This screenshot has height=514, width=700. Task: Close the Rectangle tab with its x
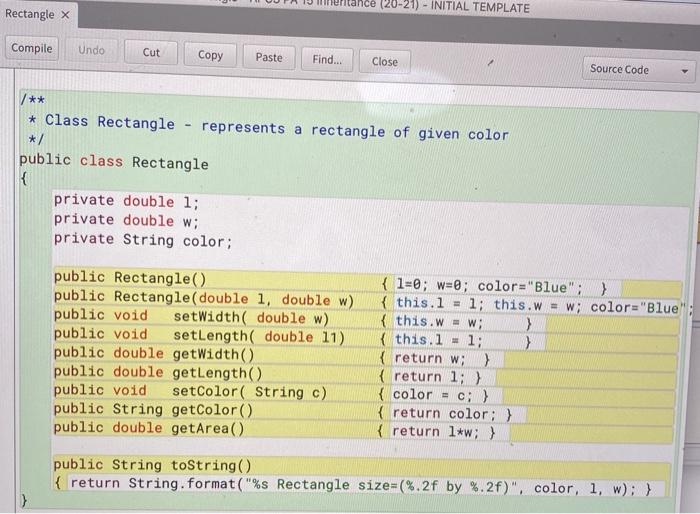(66, 15)
